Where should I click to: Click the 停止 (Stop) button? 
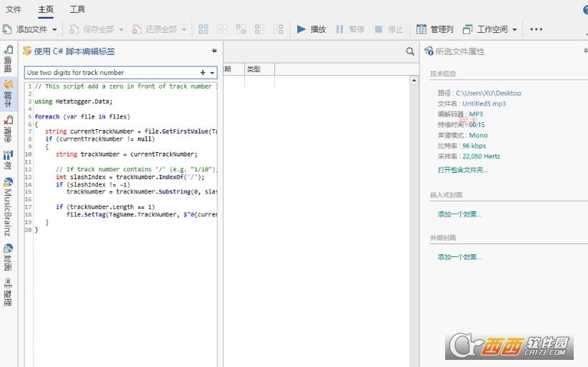[x=389, y=29]
